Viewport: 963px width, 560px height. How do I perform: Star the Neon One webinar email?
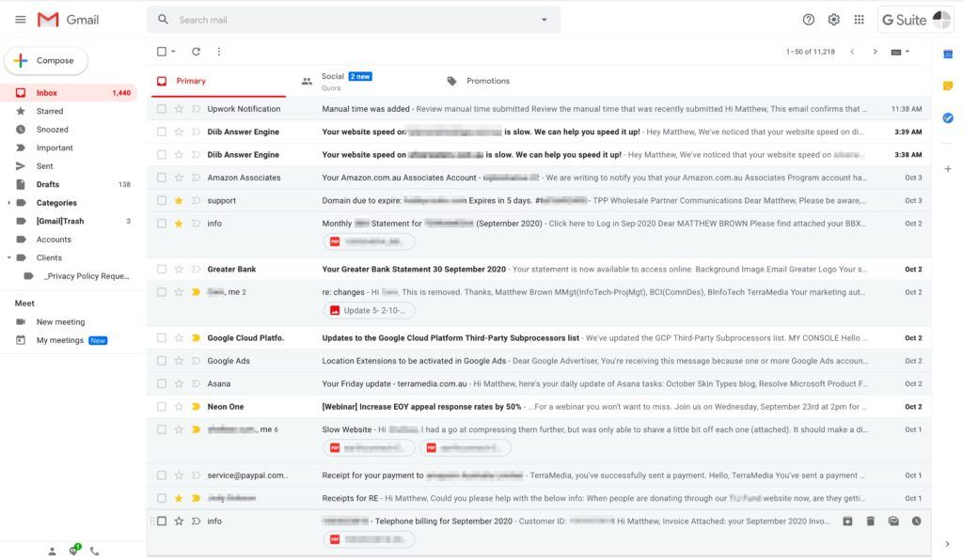click(x=179, y=407)
